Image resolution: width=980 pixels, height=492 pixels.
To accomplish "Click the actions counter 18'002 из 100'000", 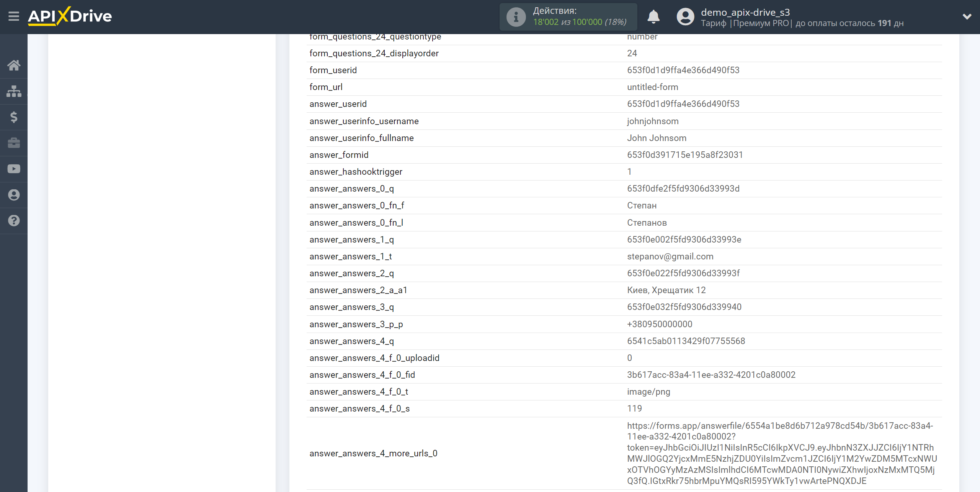I will pyautogui.click(x=580, y=22).
